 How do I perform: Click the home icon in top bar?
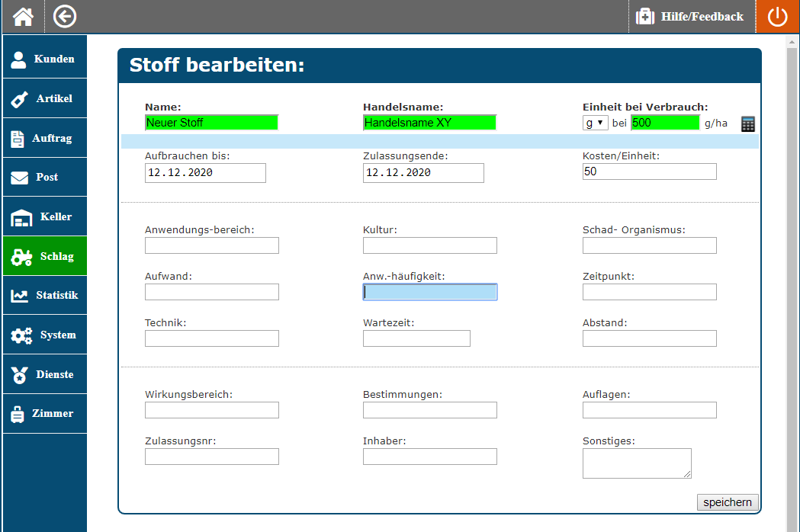pyautogui.click(x=23, y=16)
